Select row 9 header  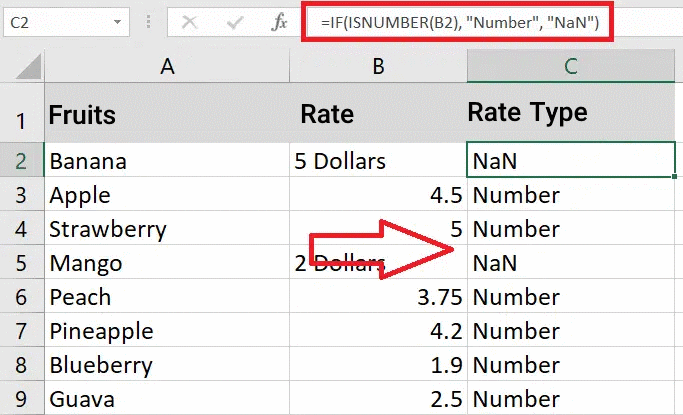pyautogui.click(x=21, y=399)
